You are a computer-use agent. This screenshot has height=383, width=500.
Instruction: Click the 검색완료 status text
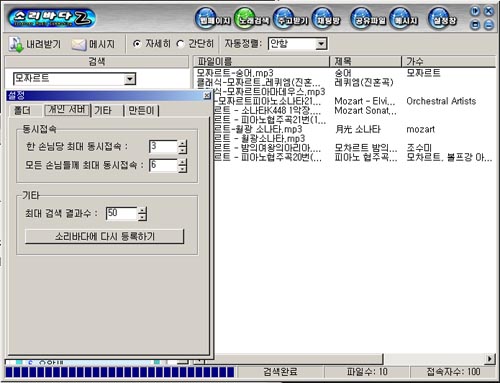coord(280,372)
